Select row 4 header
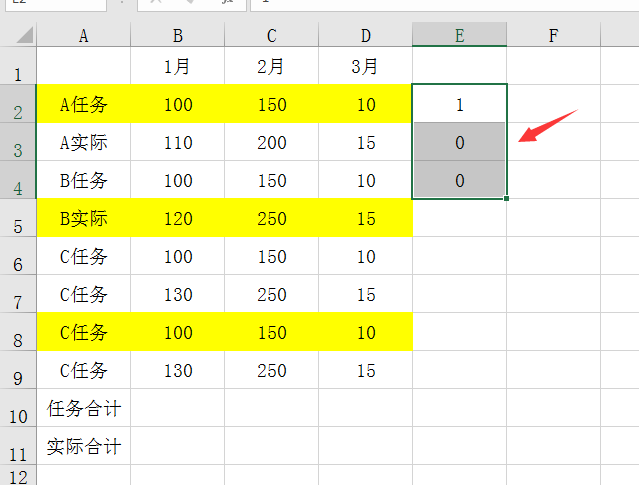Image resolution: width=639 pixels, height=485 pixels. click(x=18, y=180)
